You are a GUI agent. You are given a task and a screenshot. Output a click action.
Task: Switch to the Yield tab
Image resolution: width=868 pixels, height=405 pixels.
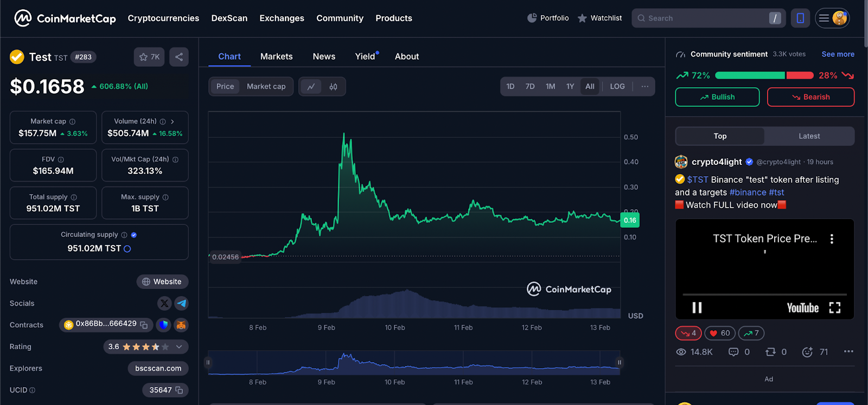pos(366,56)
